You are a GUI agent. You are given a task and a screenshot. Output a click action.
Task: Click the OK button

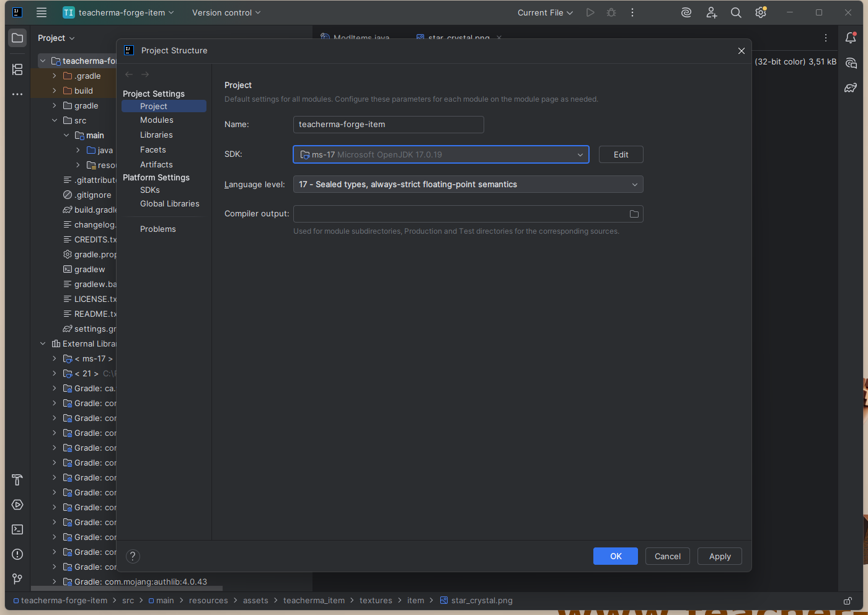pyautogui.click(x=616, y=556)
